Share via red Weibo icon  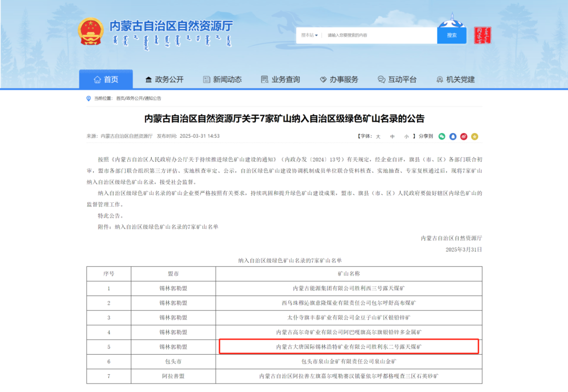coord(464,137)
